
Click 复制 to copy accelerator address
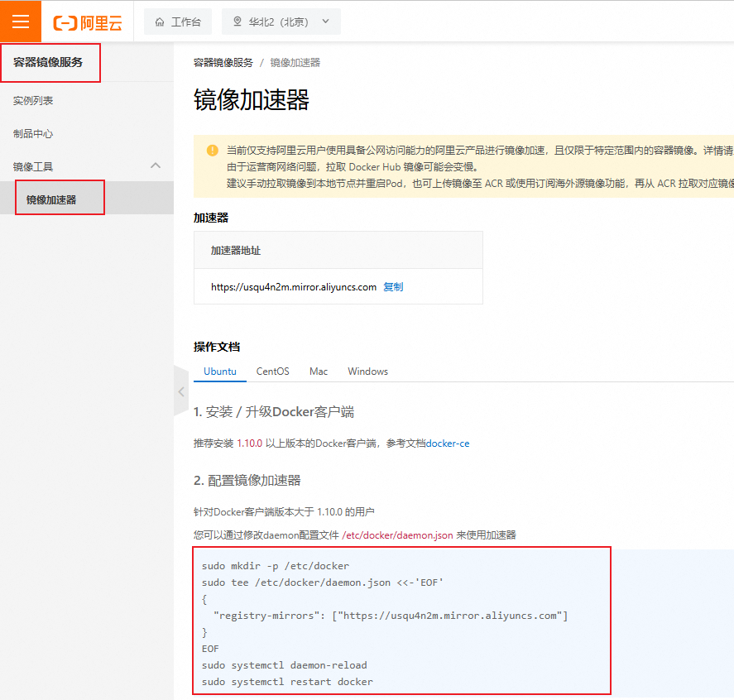(393, 287)
